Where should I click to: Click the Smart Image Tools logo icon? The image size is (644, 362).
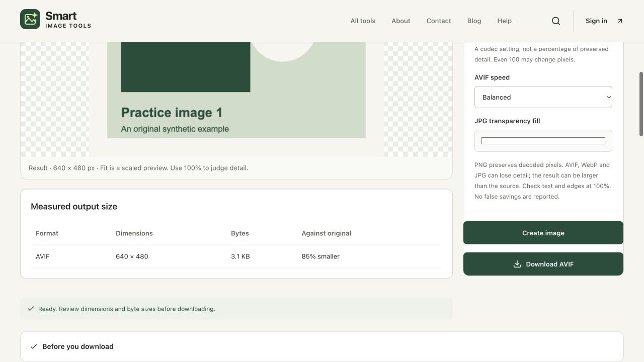tap(30, 19)
